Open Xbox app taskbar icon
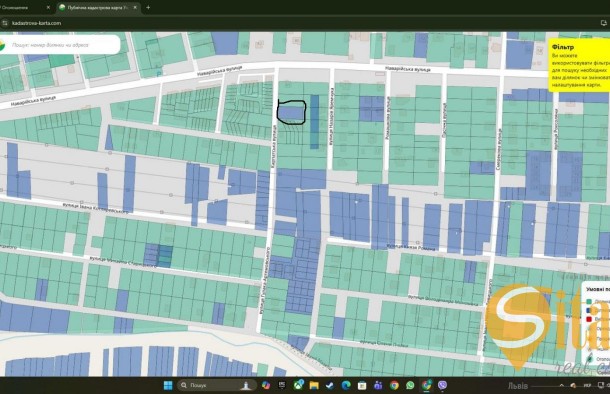610x394 pixels. [x=298, y=385]
